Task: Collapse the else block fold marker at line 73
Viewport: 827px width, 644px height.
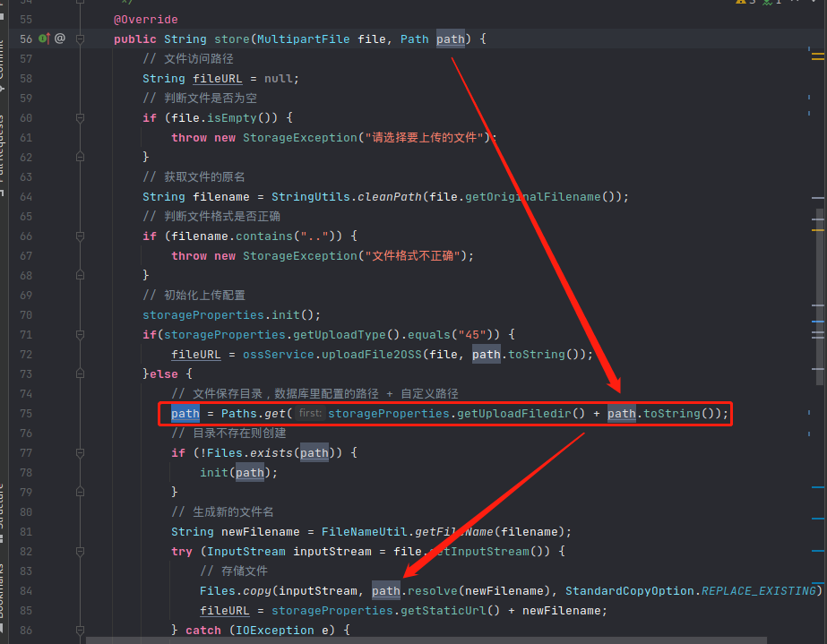Action: 80,374
